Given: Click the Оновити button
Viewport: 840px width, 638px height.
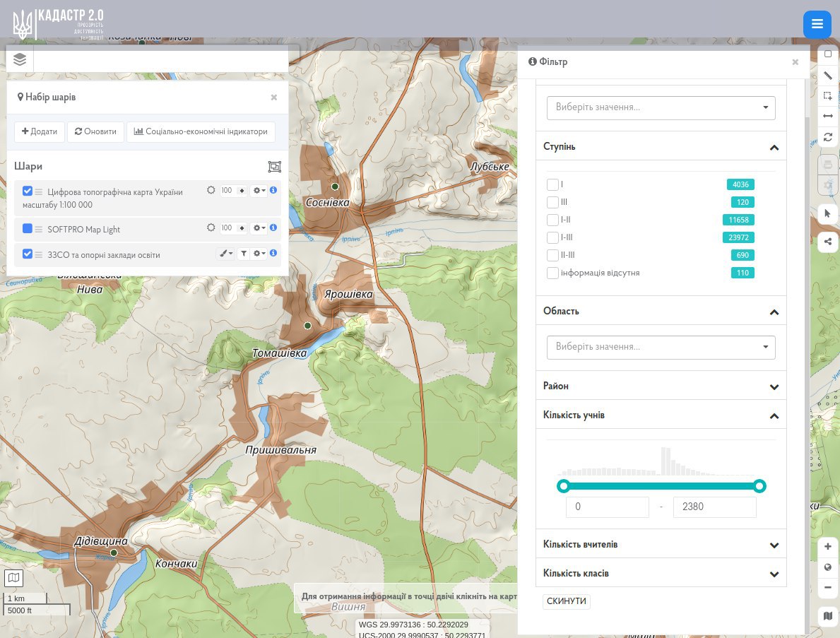Looking at the screenshot, I should pos(95,132).
